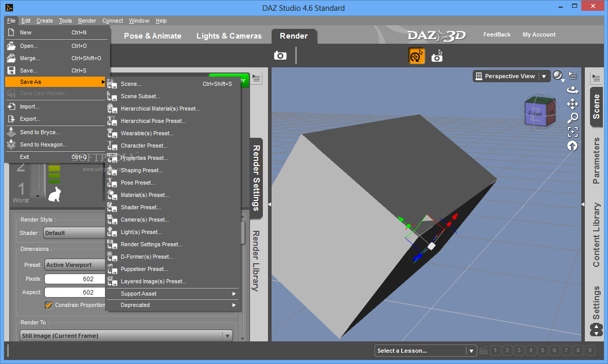Image resolution: width=608 pixels, height=364 pixels.
Task: Click the frame selection icon in viewport
Action: [x=573, y=132]
